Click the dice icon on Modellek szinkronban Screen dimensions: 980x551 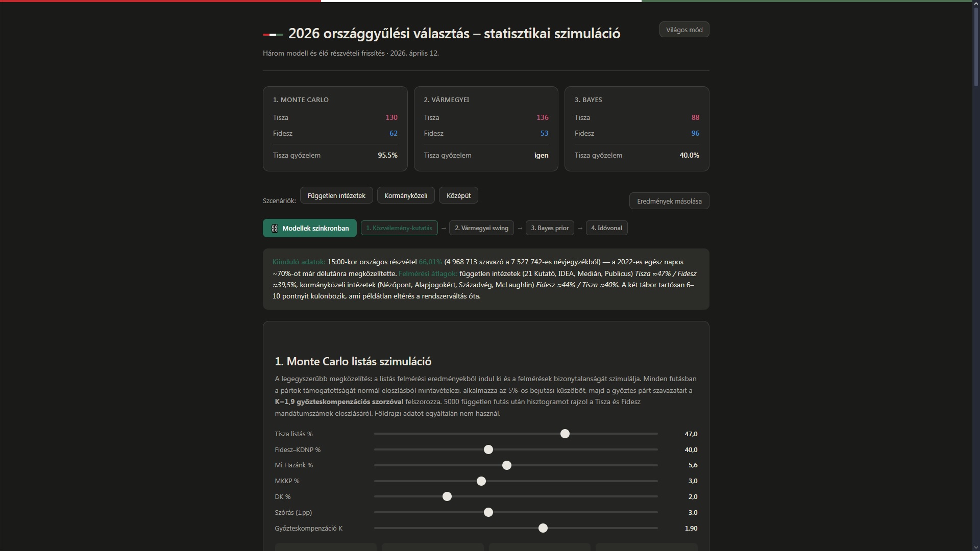pos(274,228)
